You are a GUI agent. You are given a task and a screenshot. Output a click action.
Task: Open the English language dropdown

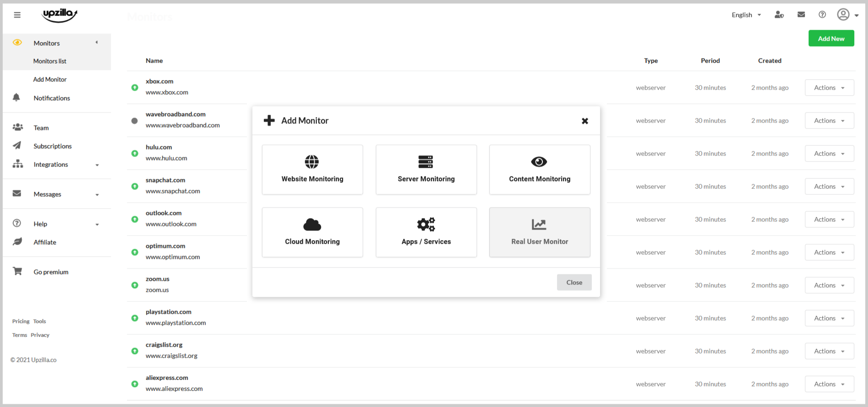pyautogui.click(x=746, y=15)
